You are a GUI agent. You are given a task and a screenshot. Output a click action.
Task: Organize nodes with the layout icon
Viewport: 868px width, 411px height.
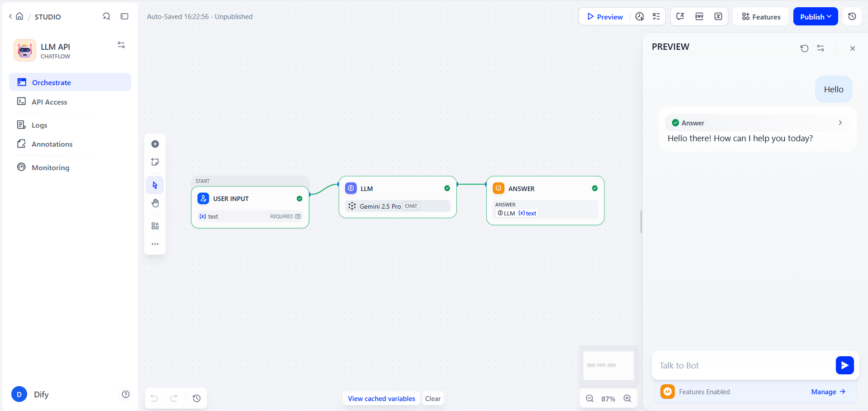[155, 226]
